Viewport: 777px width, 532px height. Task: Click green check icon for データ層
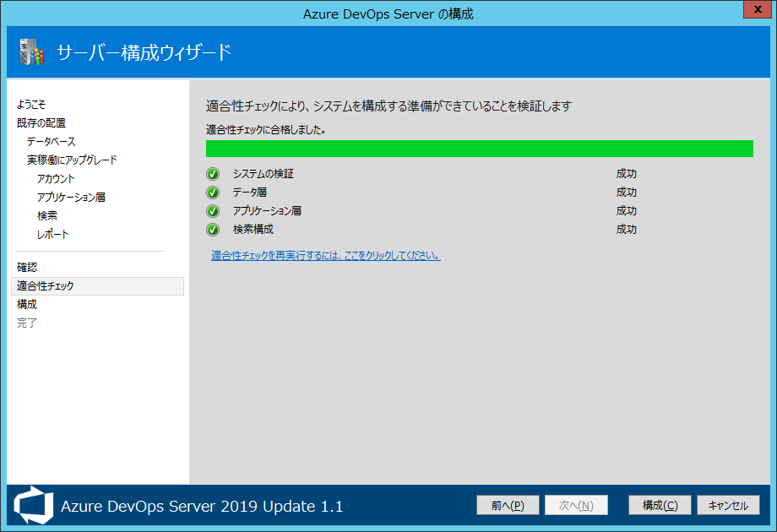coord(213,193)
